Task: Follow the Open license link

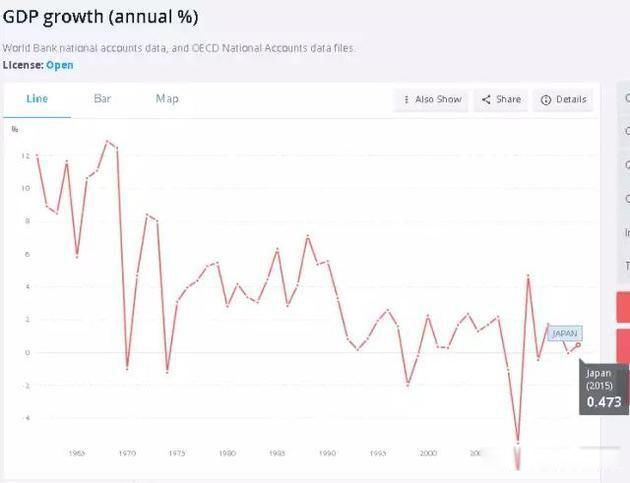Action: click(x=59, y=65)
